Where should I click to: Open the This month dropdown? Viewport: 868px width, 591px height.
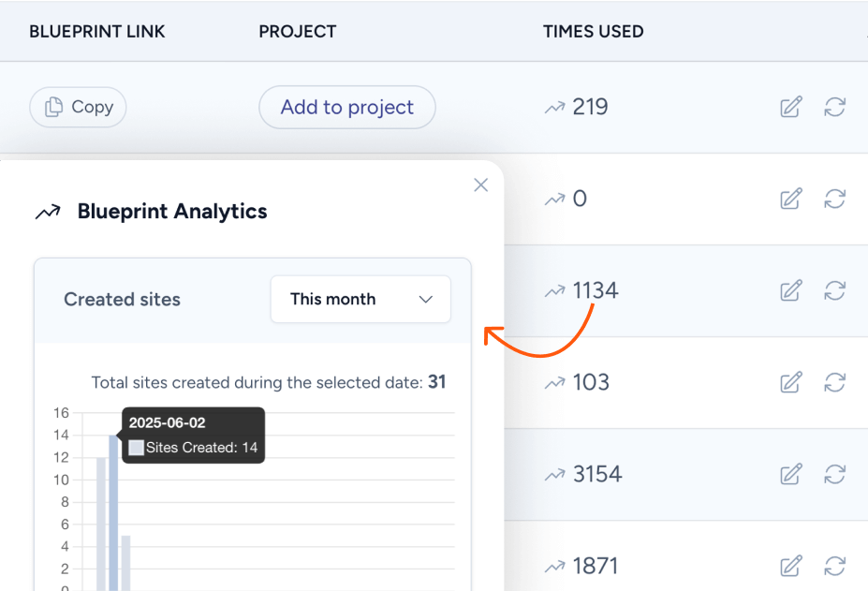click(360, 299)
